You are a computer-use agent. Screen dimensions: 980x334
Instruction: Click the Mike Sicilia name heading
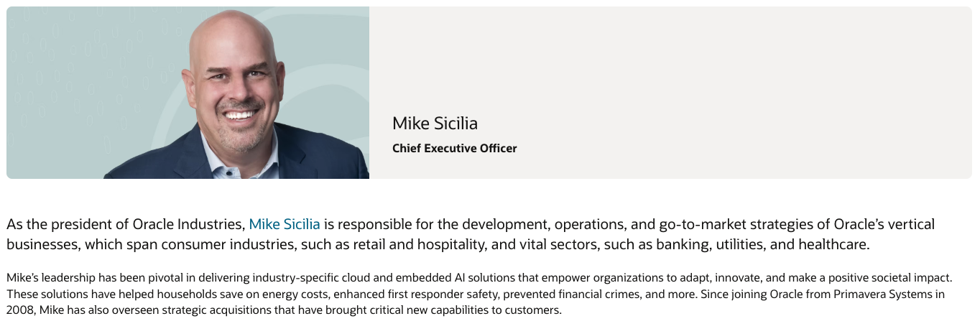coord(435,124)
